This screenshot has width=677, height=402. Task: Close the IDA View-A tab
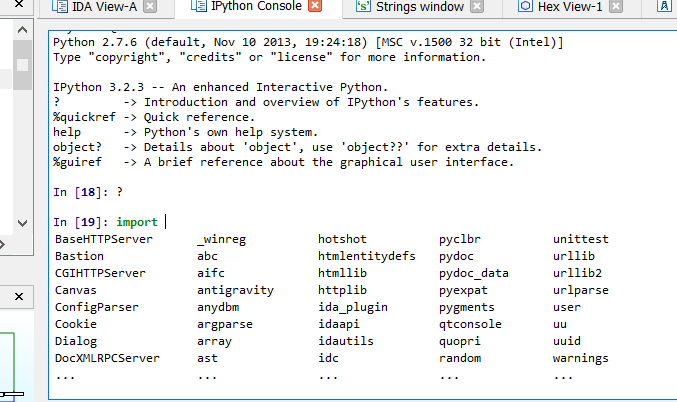pos(149,7)
